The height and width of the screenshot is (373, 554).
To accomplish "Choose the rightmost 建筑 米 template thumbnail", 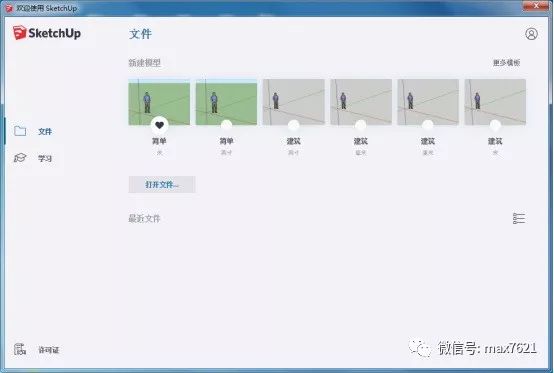I will point(495,102).
